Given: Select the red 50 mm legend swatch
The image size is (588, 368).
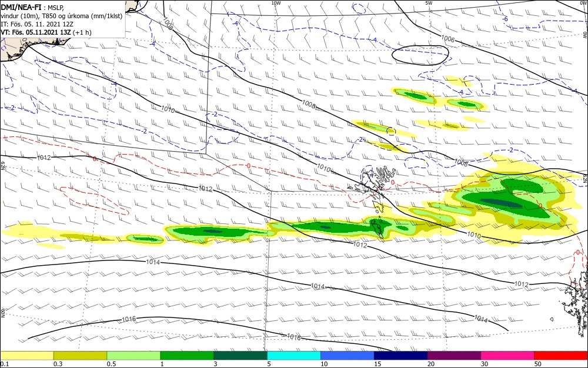Looking at the screenshot, I should (560, 356).
